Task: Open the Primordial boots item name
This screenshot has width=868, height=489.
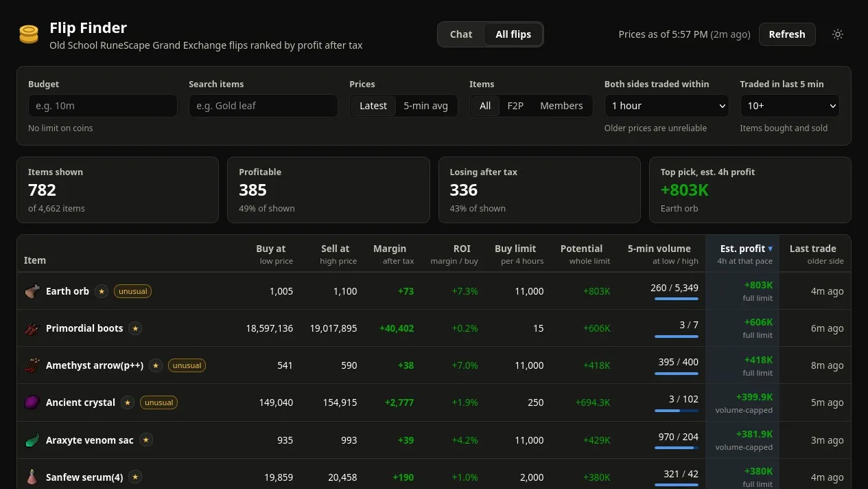Action: click(x=84, y=328)
